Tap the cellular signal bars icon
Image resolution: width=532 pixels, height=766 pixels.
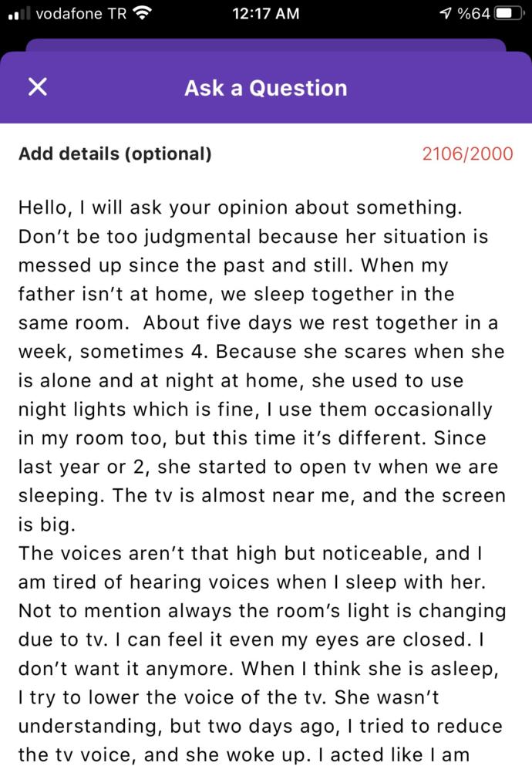(x=19, y=14)
